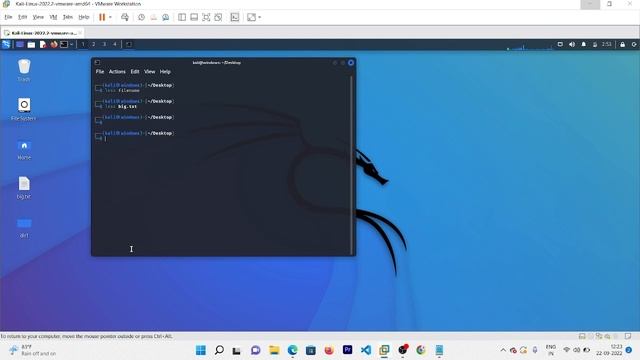Open file manager from Kali panel
The width and height of the screenshot is (640, 360).
point(31,44)
